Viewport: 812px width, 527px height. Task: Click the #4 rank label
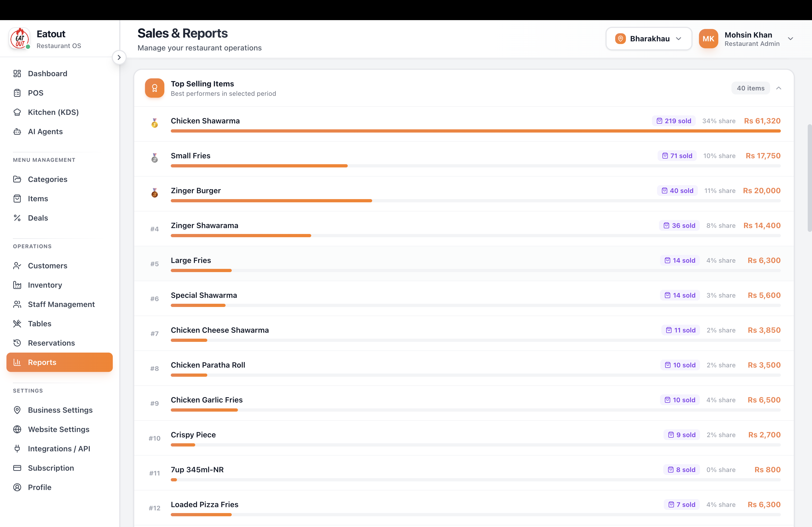click(x=155, y=229)
